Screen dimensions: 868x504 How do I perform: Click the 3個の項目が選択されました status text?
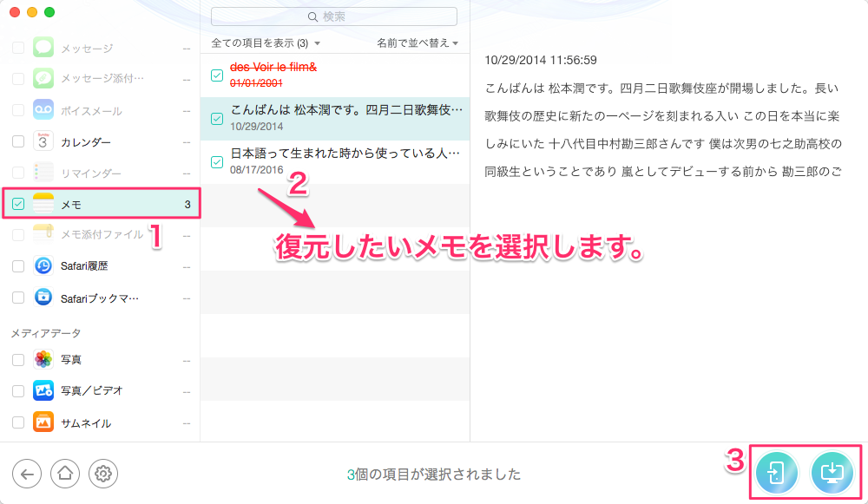click(x=433, y=475)
